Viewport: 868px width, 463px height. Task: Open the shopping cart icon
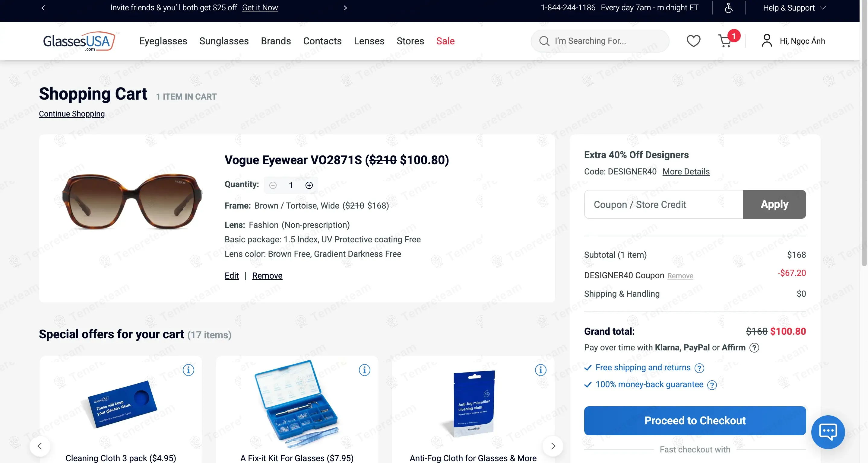click(725, 41)
